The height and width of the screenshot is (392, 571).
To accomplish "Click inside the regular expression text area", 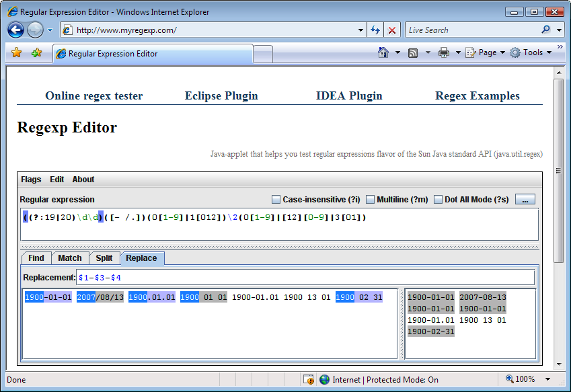I will (279, 225).
